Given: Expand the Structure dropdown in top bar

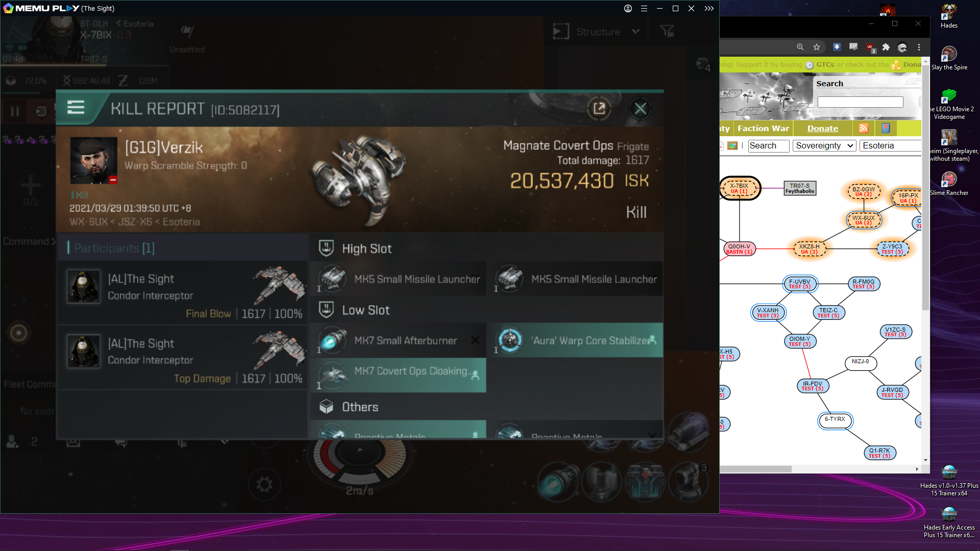Looking at the screenshot, I should click(635, 32).
